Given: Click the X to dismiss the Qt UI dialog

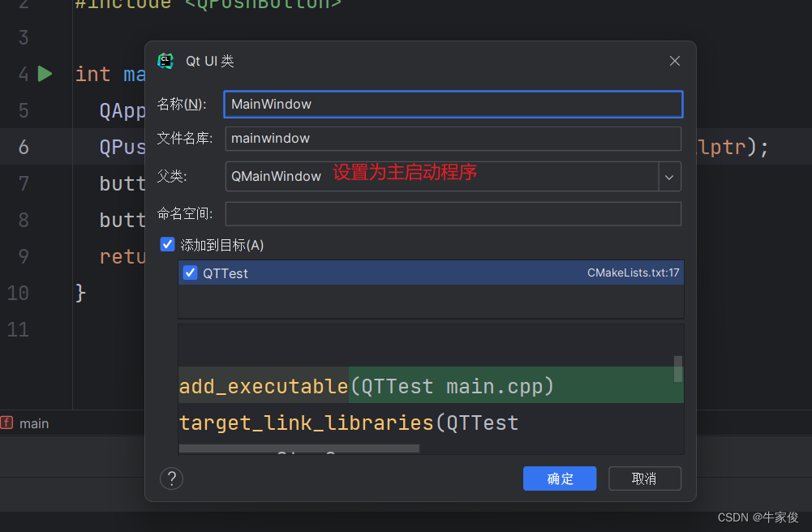Looking at the screenshot, I should tap(674, 60).
